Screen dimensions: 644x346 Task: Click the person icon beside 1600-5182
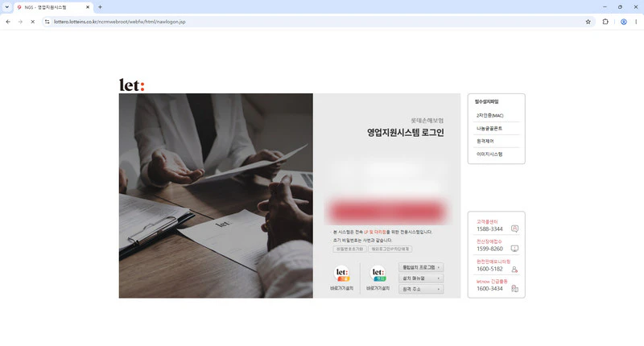tap(514, 269)
